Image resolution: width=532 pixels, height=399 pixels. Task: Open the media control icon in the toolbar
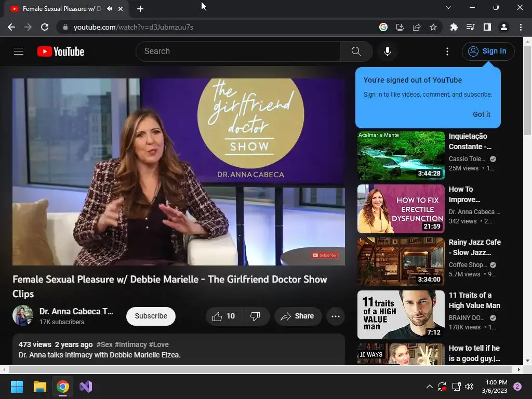(x=470, y=27)
